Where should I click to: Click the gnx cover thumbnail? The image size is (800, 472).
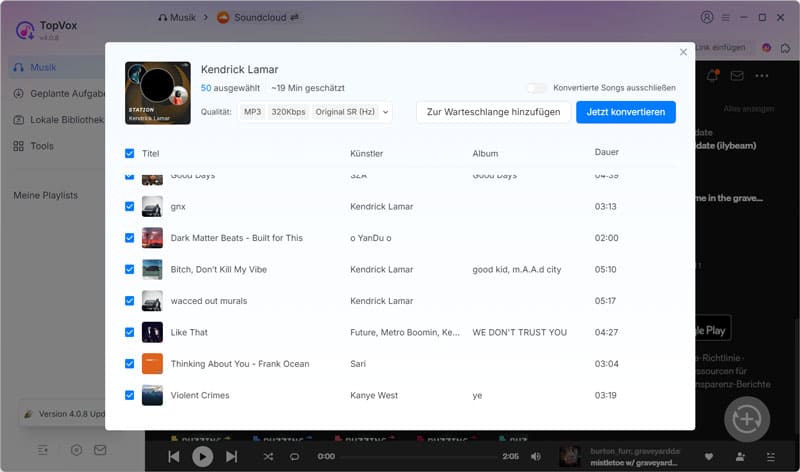[x=152, y=207]
